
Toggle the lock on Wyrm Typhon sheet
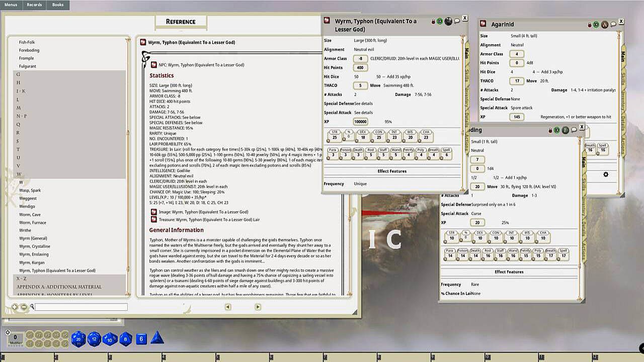tap(433, 21)
